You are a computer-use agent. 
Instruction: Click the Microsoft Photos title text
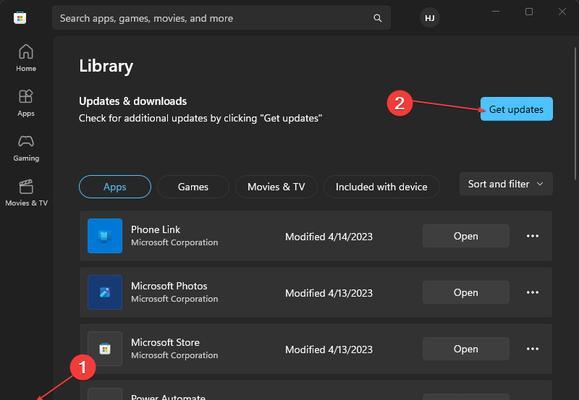[x=169, y=286]
